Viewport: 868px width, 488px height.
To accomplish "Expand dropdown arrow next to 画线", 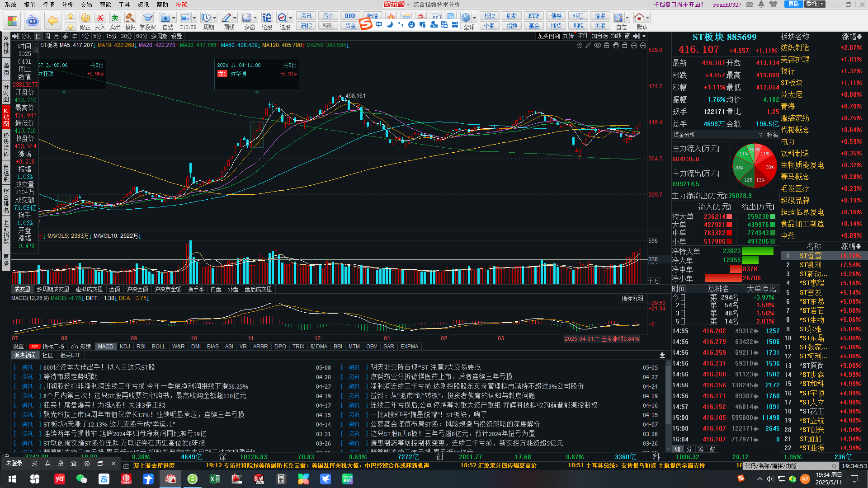I will pos(235,18).
